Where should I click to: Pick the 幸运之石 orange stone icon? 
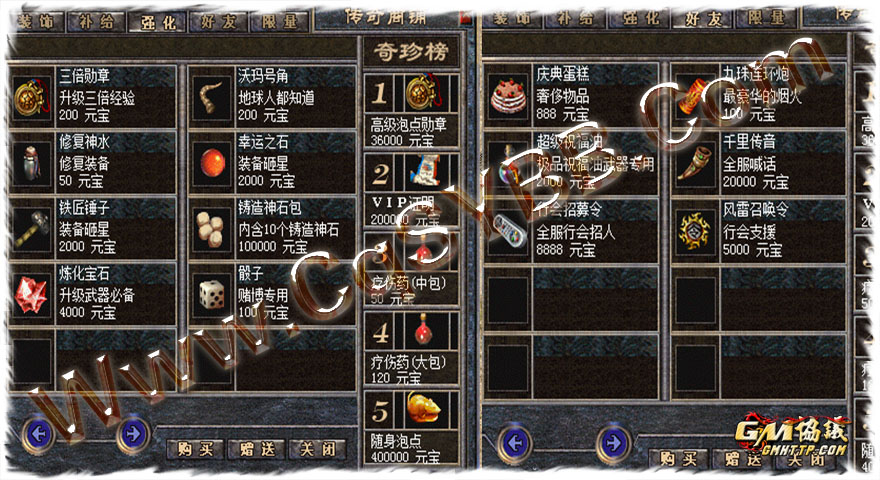212,163
